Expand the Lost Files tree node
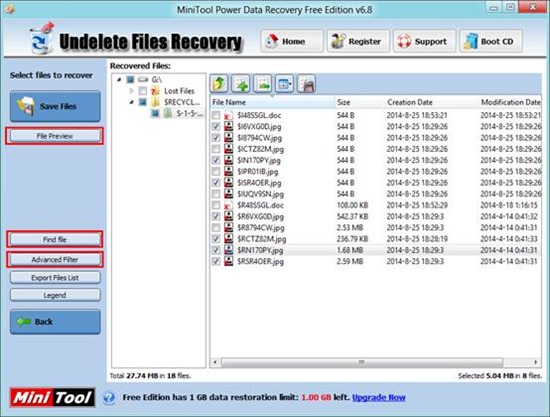This screenshot has height=417, width=550. click(x=132, y=91)
